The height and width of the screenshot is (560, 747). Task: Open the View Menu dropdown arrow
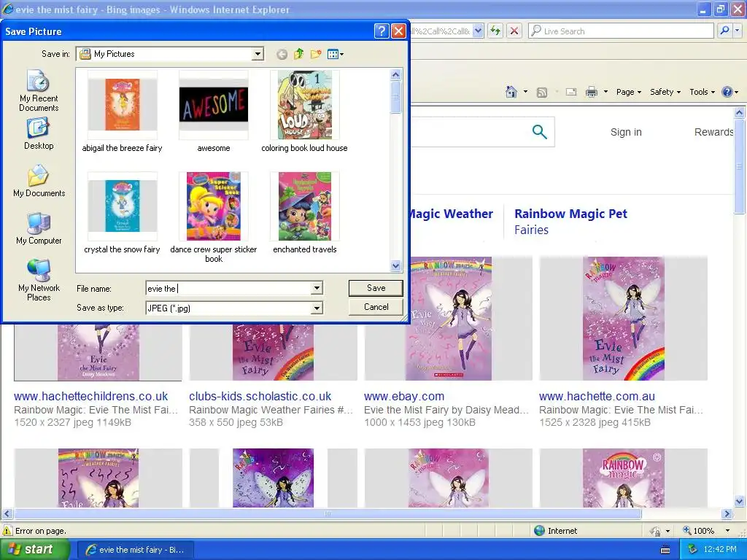click(x=341, y=54)
